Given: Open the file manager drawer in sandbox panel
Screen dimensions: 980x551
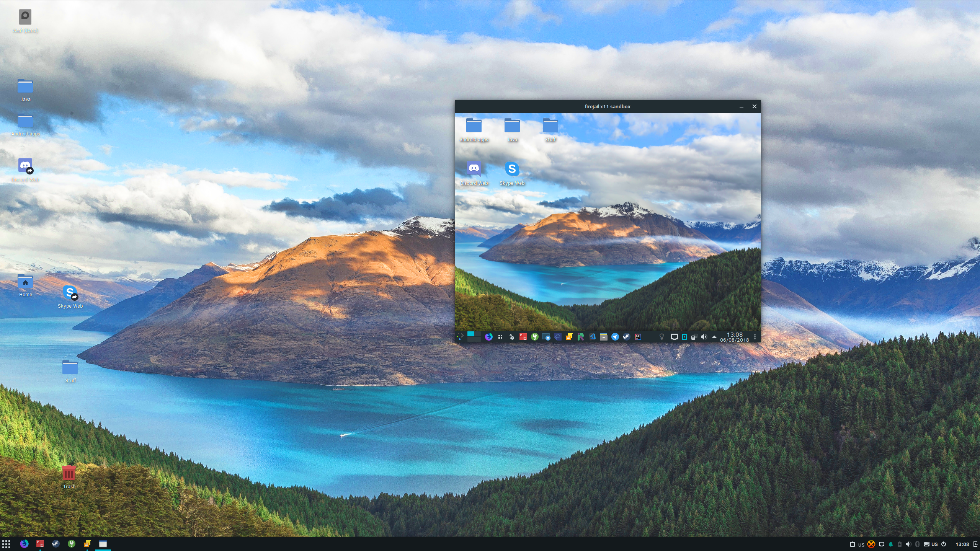Looking at the screenshot, I should click(x=604, y=337).
